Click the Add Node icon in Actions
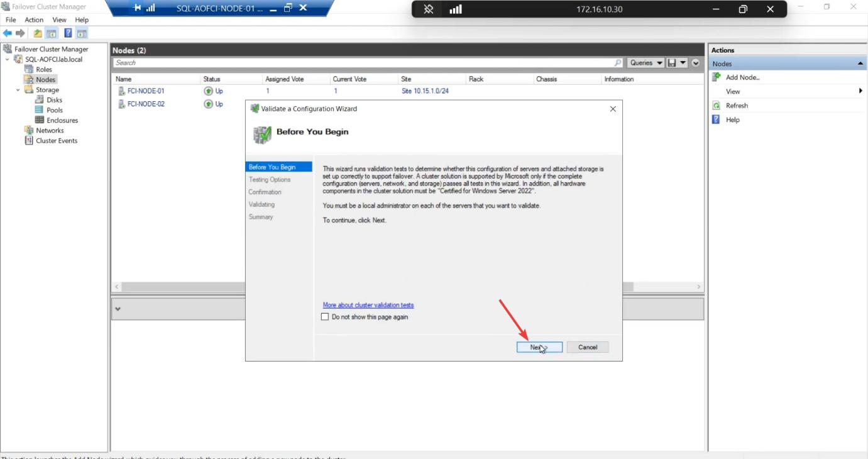This screenshot has height=459, width=868. [x=716, y=77]
